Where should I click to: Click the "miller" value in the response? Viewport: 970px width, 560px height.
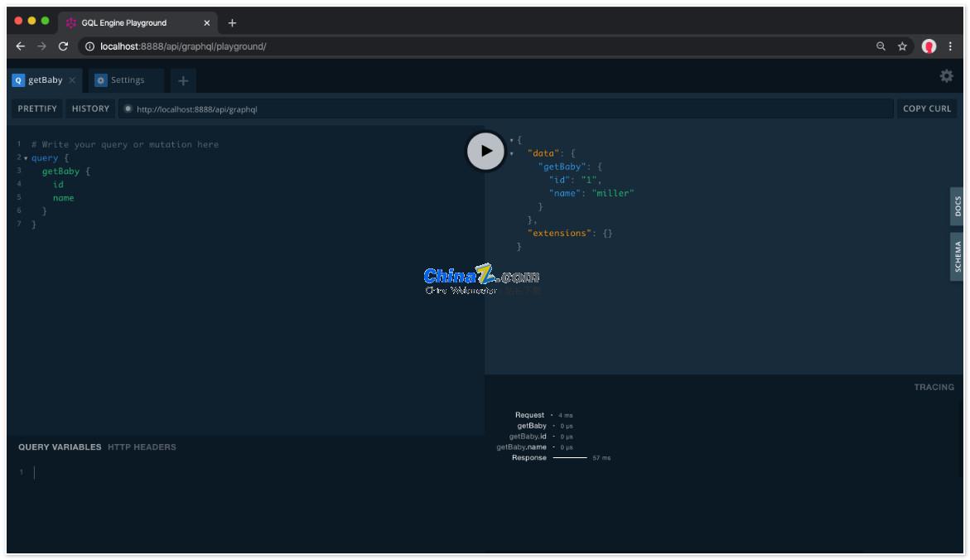613,193
